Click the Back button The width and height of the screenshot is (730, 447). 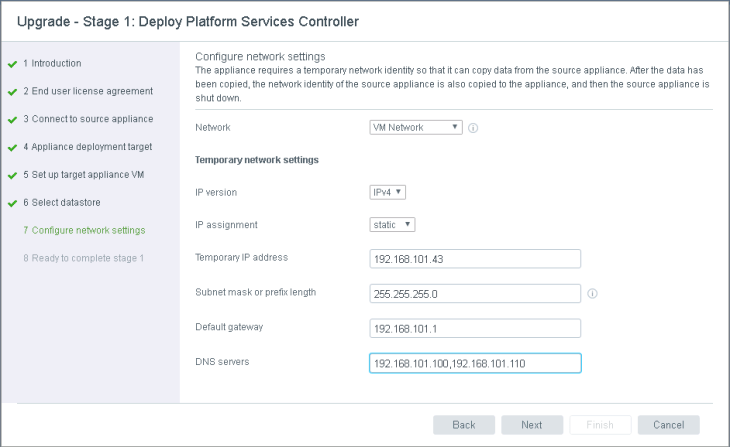tap(464, 425)
